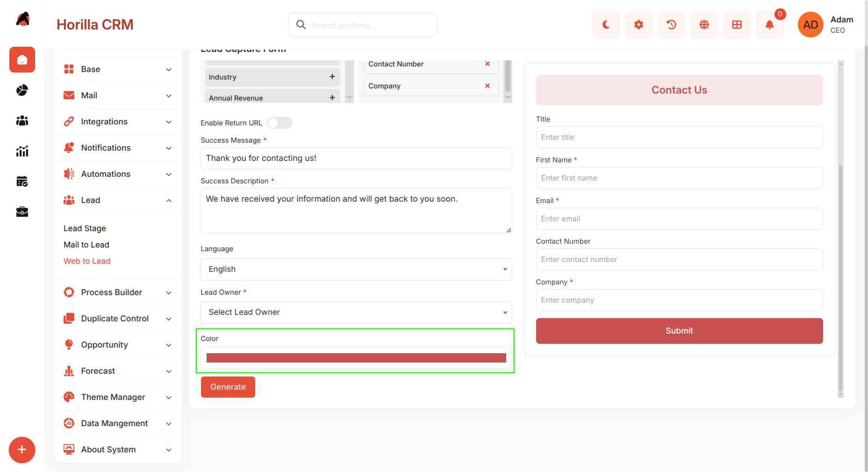Image resolution: width=868 pixels, height=472 pixels.
Task: Click the Generate button
Action: coord(228,387)
